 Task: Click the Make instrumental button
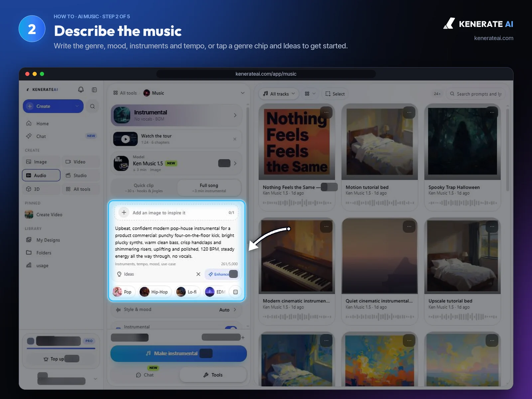tap(179, 353)
